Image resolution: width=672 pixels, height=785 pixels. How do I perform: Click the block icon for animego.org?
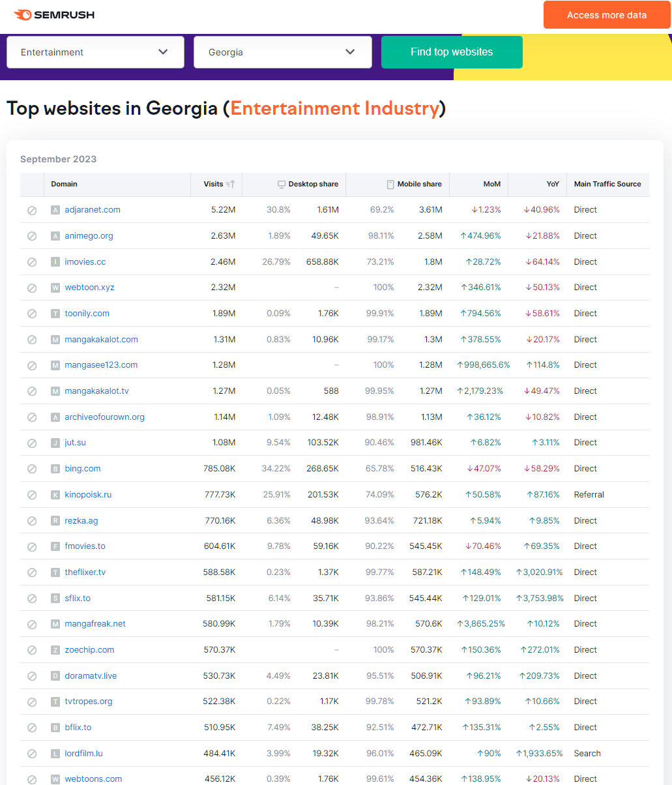[x=32, y=236]
